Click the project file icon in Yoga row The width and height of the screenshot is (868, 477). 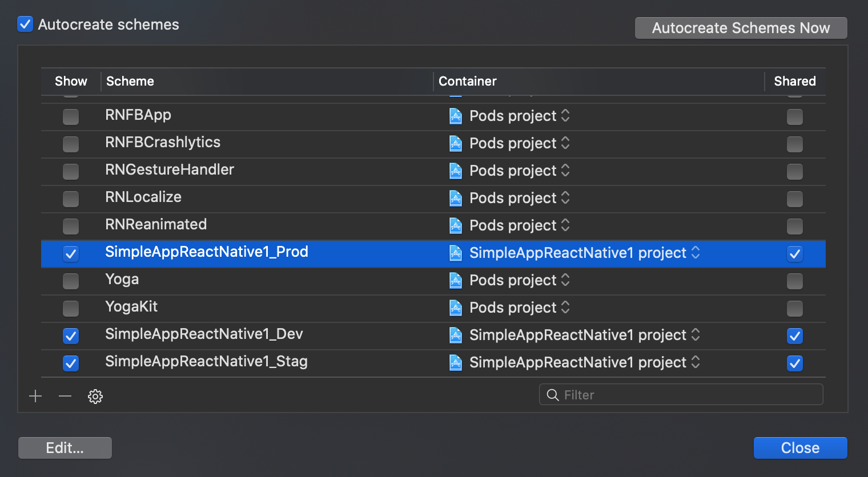pos(456,281)
